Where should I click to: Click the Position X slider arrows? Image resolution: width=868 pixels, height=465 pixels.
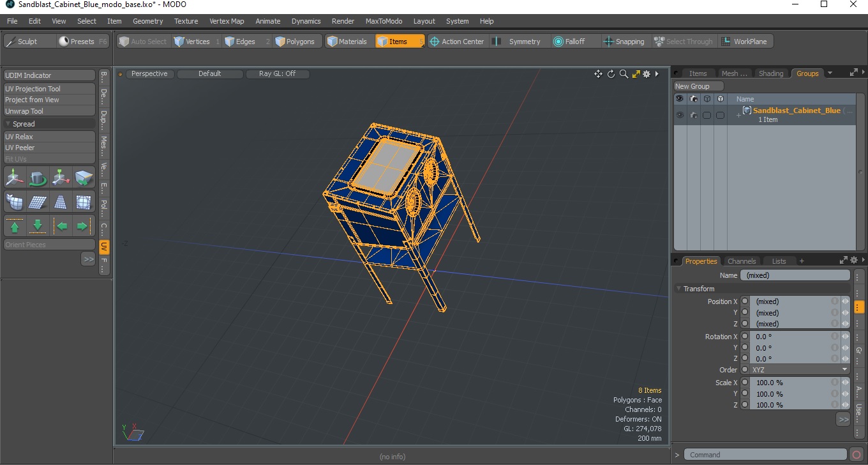click(845, 301)
